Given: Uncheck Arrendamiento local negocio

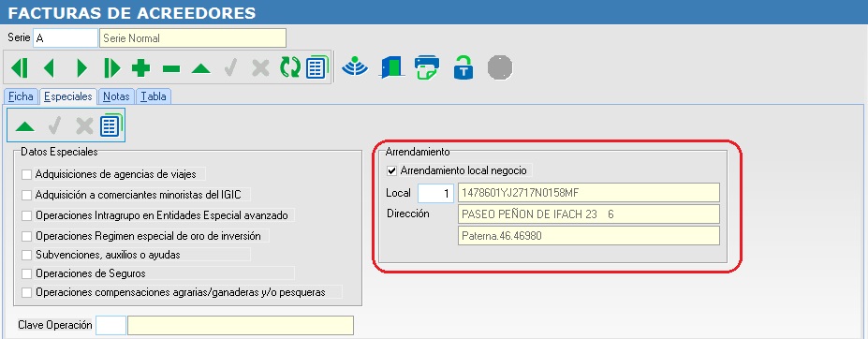Looking at the screenshot, I should tap(392, 170).
